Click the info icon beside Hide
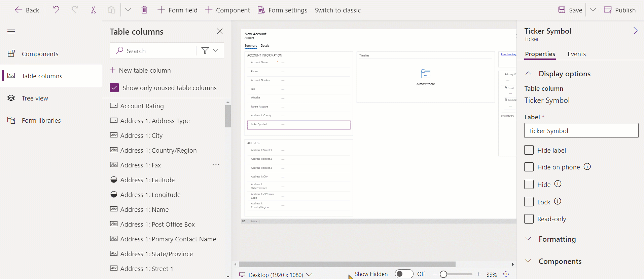 [x=558, y=184]
